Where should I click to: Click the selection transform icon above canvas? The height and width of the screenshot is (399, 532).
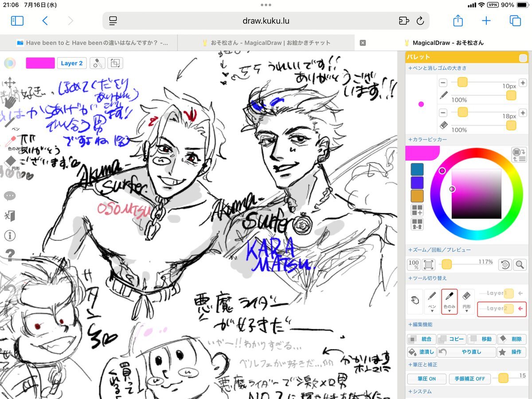(x=115, y=63)
